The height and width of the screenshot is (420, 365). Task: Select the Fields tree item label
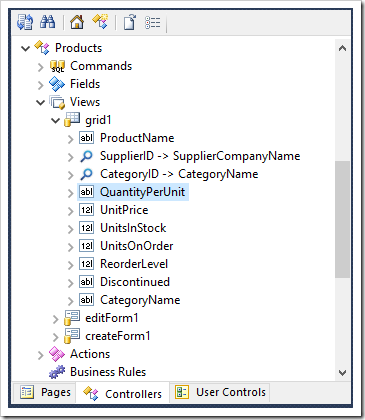(x=85, y=84)
